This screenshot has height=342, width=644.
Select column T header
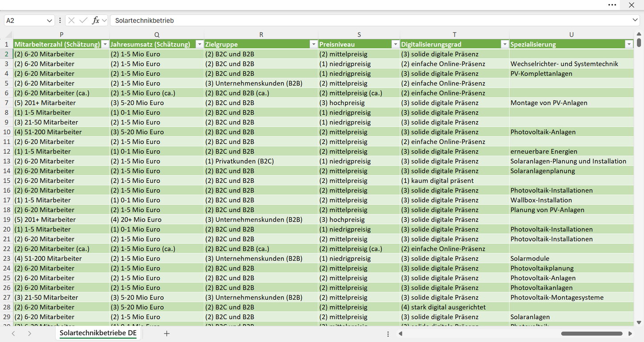[455, 34]
